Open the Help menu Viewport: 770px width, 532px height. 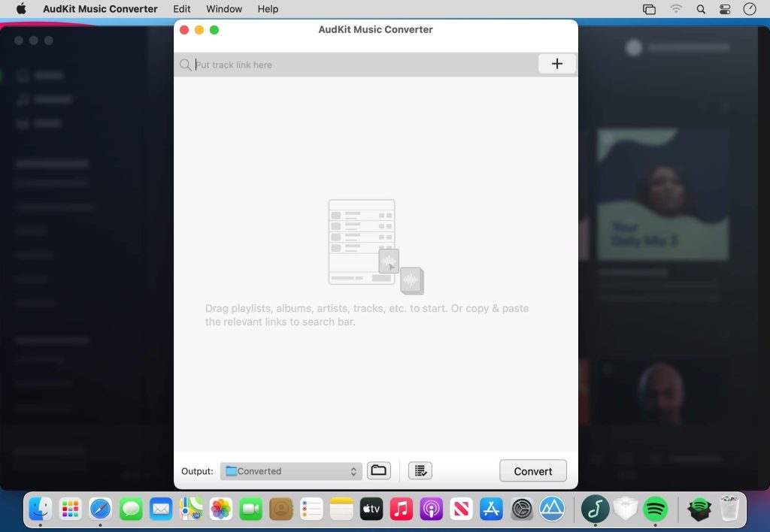268,9
